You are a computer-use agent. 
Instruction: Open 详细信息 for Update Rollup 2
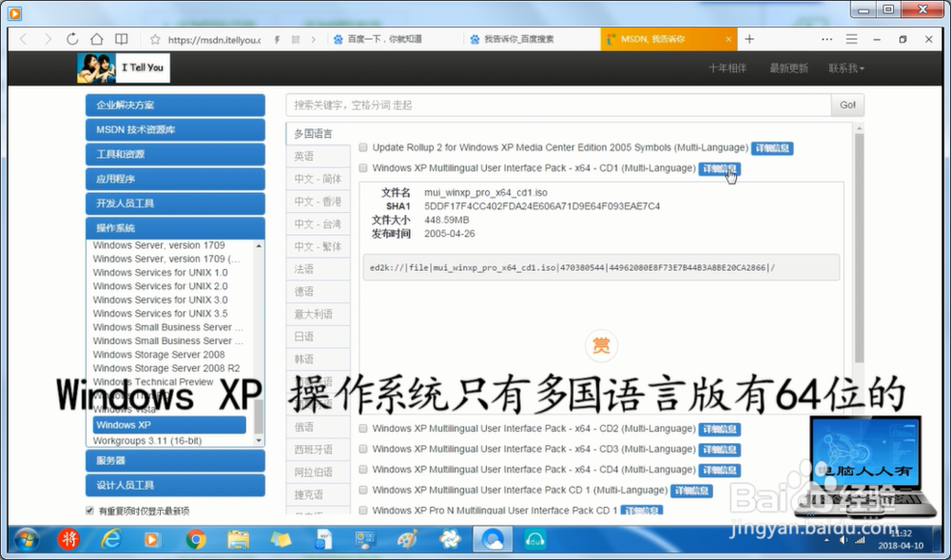(772, 148)
